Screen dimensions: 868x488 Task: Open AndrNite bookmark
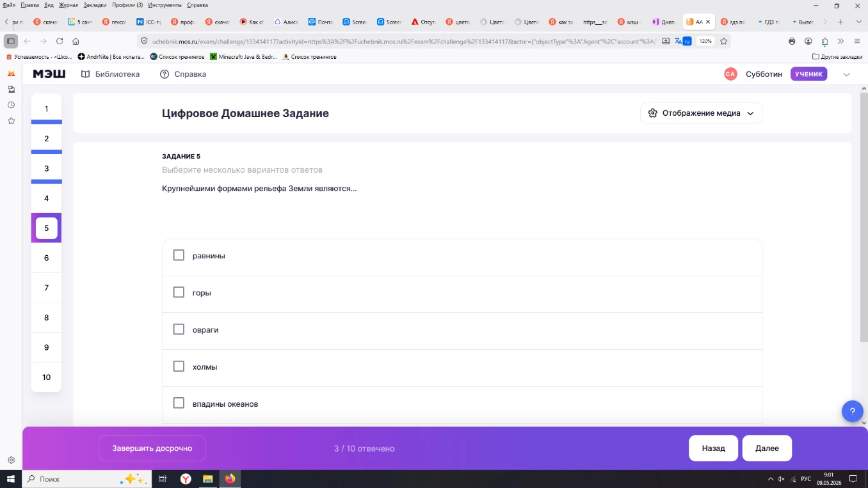(111, 57)
